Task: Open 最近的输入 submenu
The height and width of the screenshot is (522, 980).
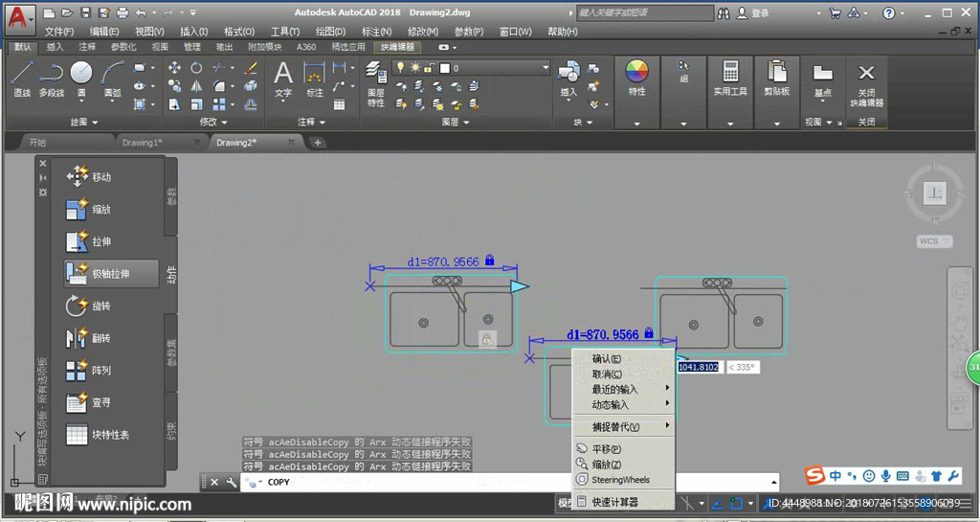Action: click(623, 389)
